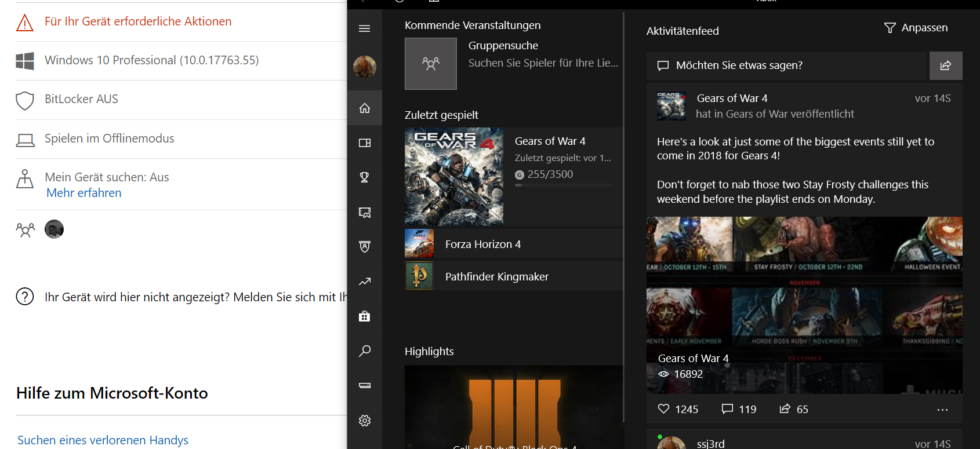Go to Home in the Xbox sidebar
The width and height of the screenshot is (980, 449).
(x=365, y=108)
